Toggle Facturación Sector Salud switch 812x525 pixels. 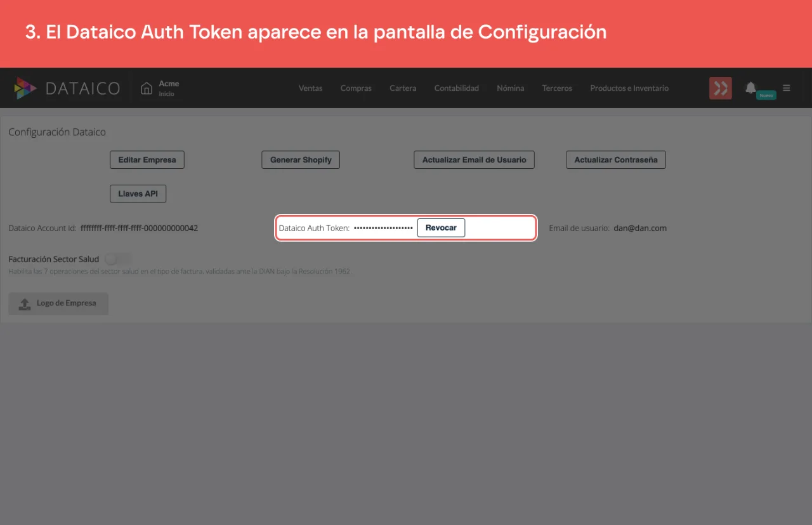pyautogui.click(x=119, y=259)
